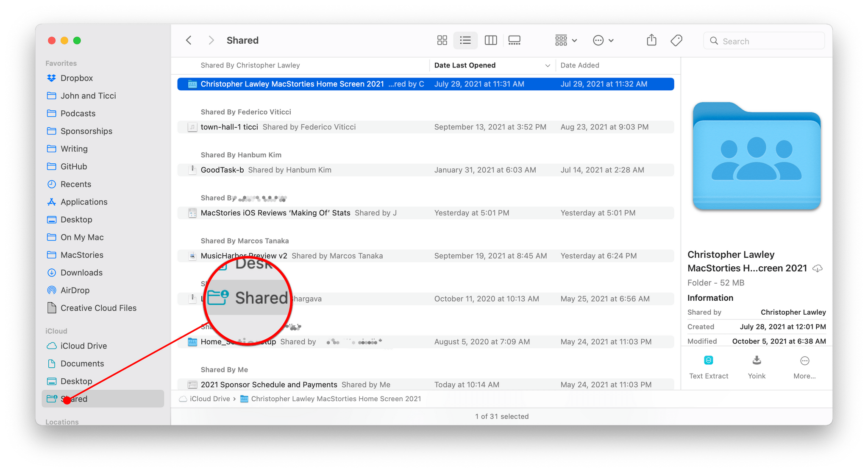Open AirDrop from the sidebar
868x472 pixels.
(103, 290)
